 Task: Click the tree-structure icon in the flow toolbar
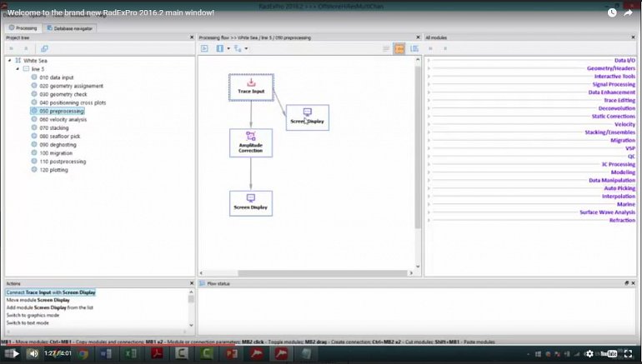coord(238,48)
